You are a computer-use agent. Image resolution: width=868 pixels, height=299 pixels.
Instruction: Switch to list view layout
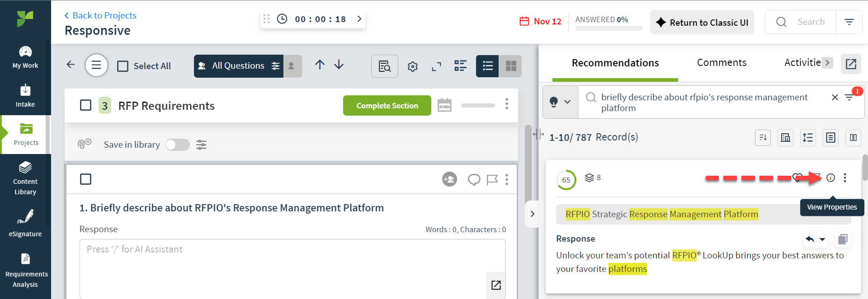[x=487, y=66]
